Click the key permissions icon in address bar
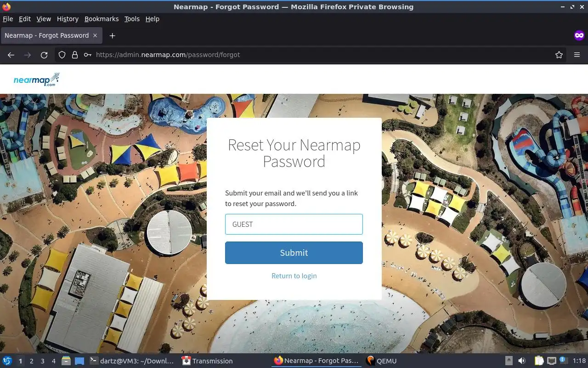The height and width of the screenshot is (368, 588). 88,55
